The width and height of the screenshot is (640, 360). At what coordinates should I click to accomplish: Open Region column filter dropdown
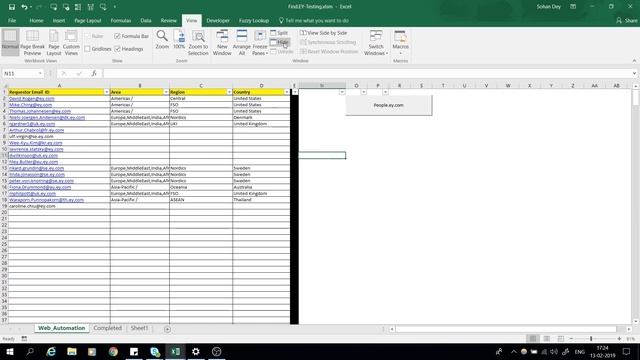[x=229, y=92]
